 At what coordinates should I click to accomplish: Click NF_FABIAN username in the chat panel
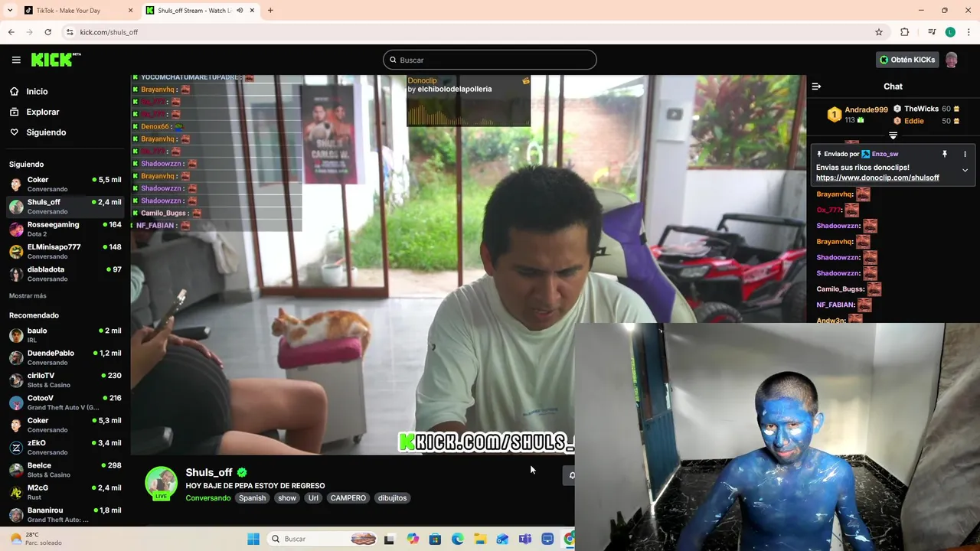(x=835, y=305)
